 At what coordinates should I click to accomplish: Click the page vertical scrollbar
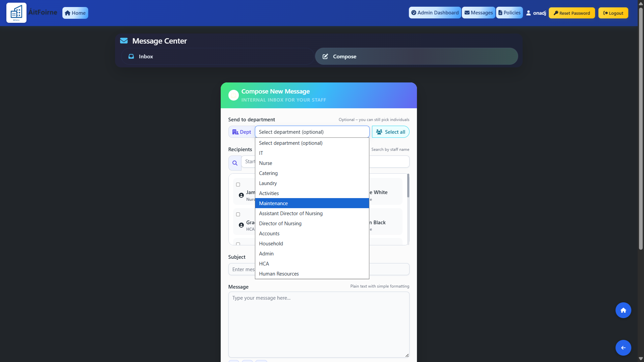coord(641,129)
